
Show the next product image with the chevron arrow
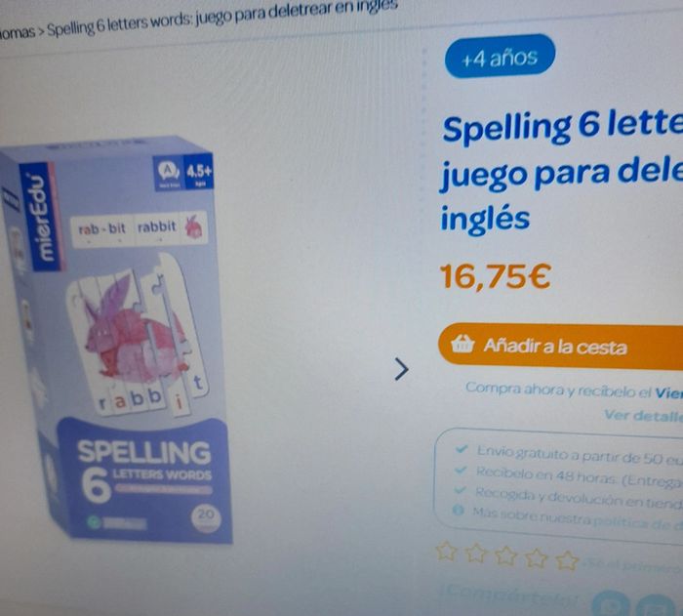(402, 369)
